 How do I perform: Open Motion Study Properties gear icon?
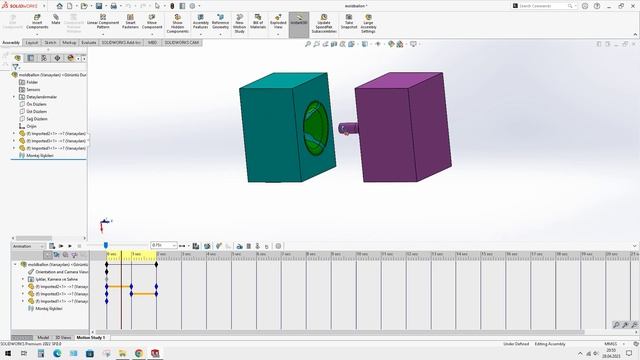[x=278, y=246]
